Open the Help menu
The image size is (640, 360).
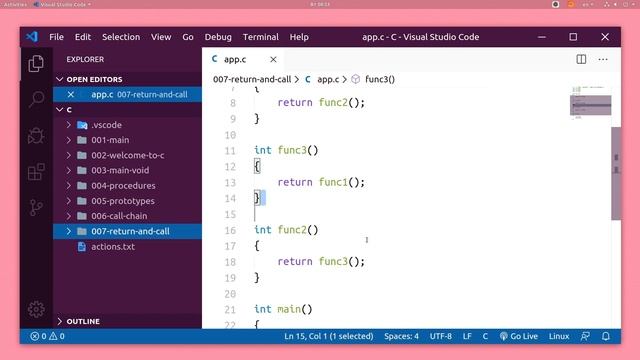pos(299,37)
